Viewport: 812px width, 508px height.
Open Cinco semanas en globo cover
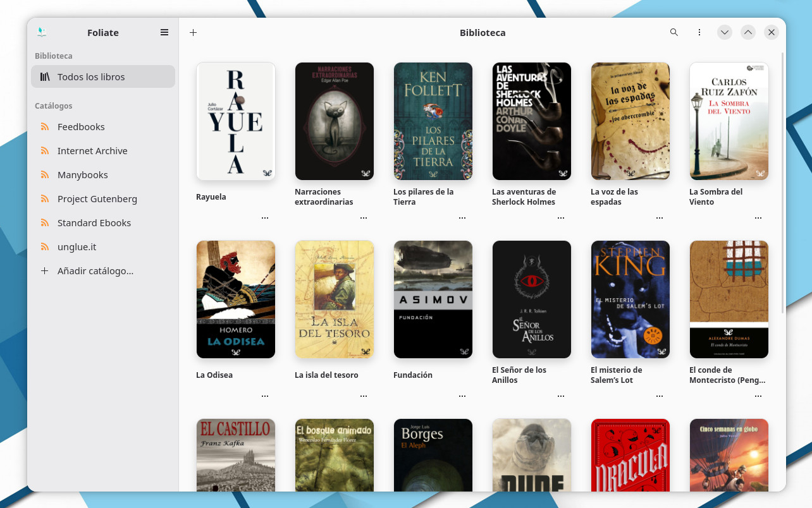click(x=729, y=455)
